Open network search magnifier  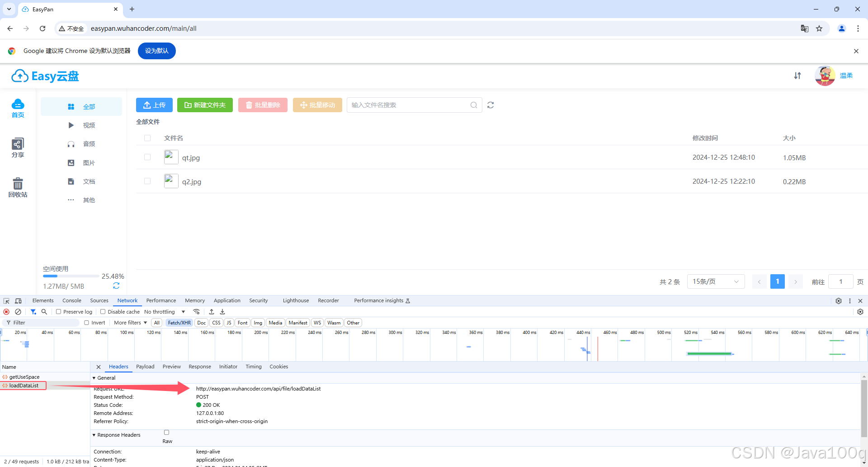(x=44, y=312)
